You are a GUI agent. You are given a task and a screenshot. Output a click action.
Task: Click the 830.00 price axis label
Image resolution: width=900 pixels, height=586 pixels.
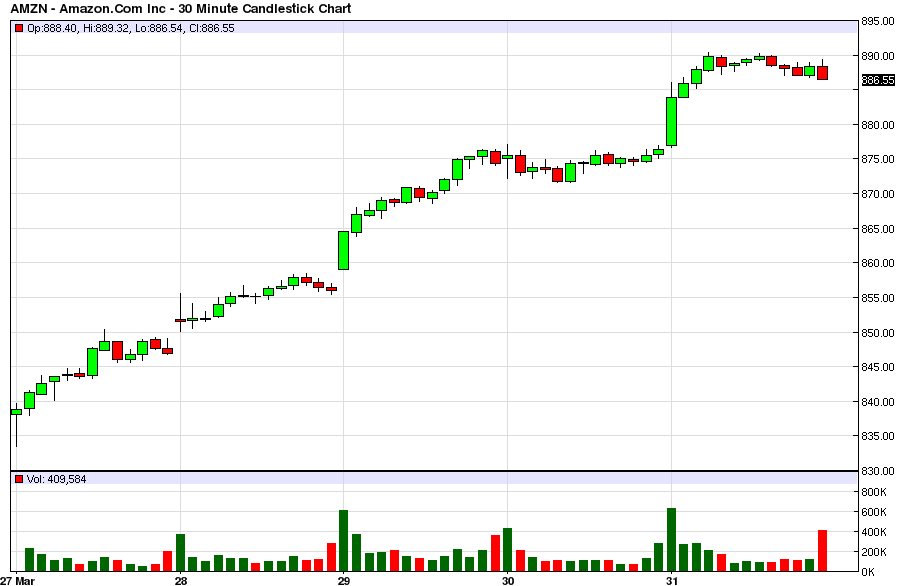click(877, 471)
